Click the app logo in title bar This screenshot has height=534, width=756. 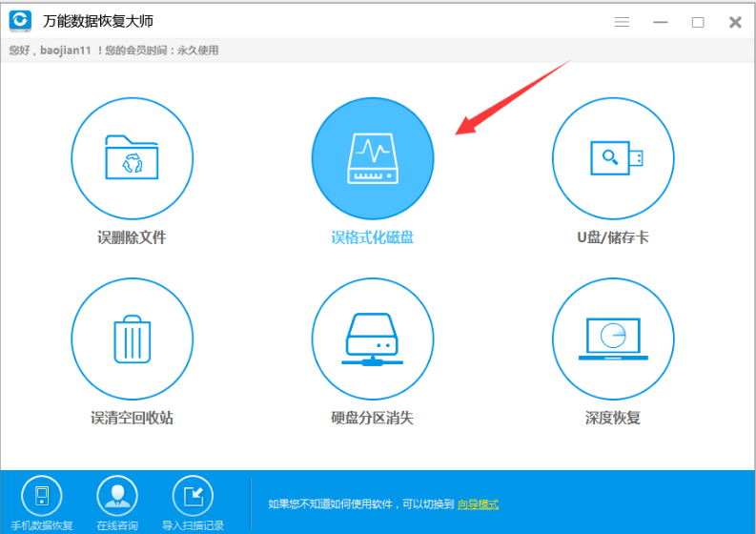click(x=20, y=21)
